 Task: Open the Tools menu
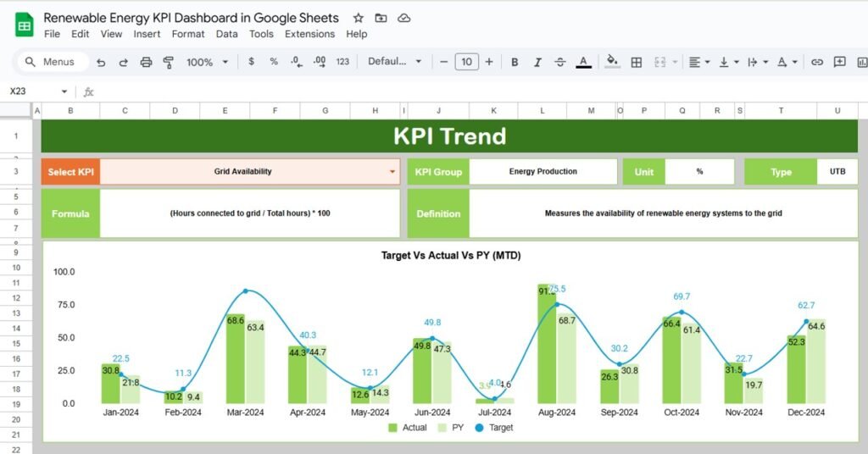point(261,34)
